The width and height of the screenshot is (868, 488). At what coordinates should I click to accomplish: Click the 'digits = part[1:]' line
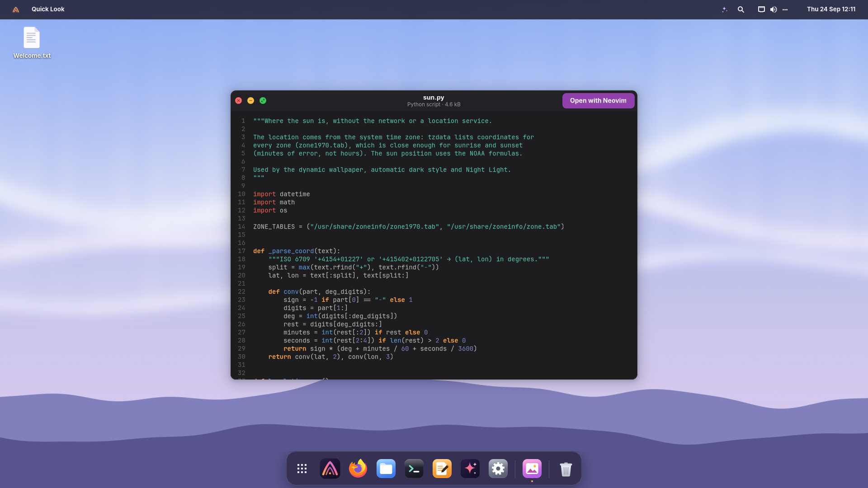click(x=316, y=308)
